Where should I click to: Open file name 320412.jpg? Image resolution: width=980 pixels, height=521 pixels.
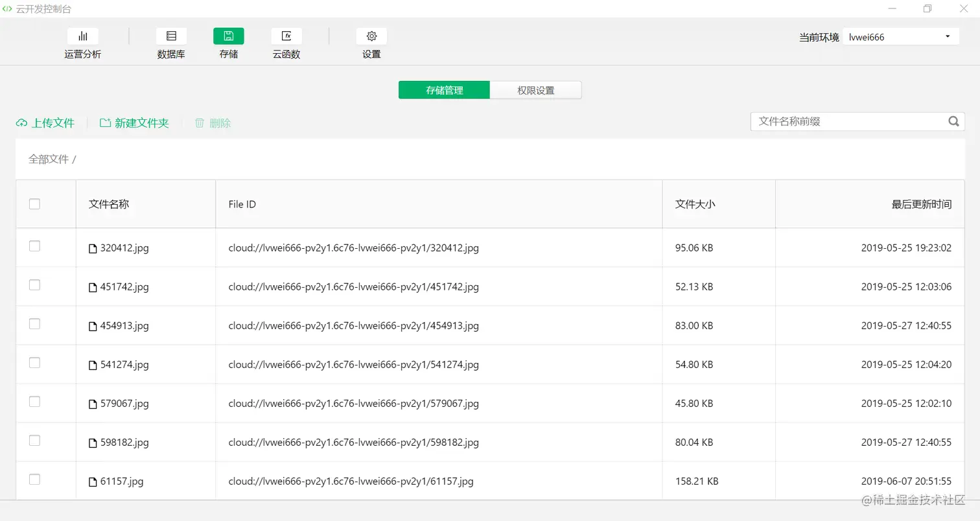click(x=124, y=248)
